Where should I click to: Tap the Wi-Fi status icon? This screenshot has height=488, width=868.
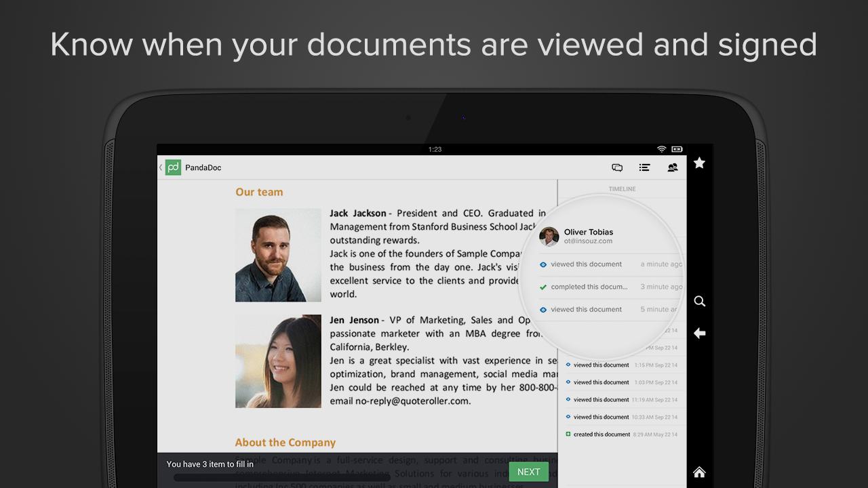[x=661, y=149]
